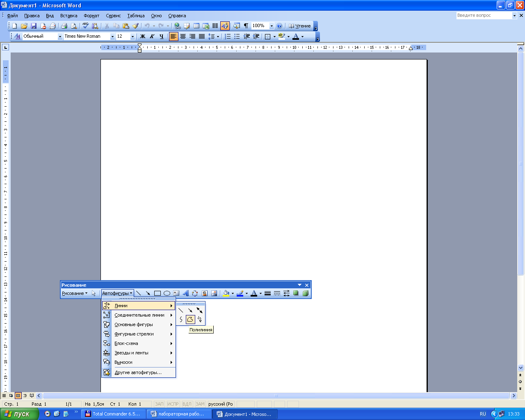This screenshot has width=525, height=420.
Task: Insert diagram or organization chart icon
Action: tap(195, 293)
